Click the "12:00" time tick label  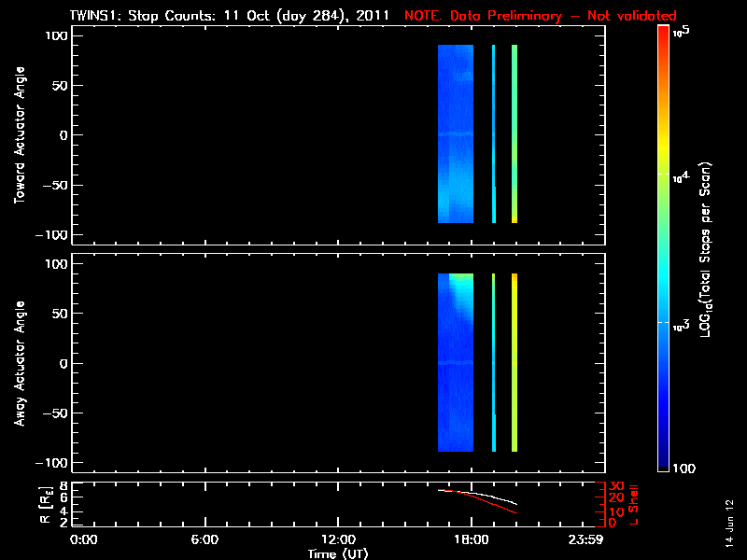click(338, 540)
